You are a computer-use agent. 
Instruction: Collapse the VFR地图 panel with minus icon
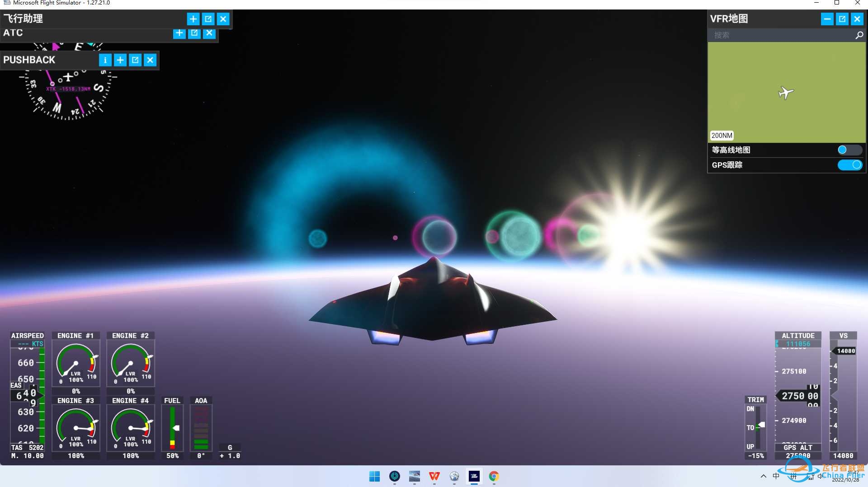tap(827, 19)
